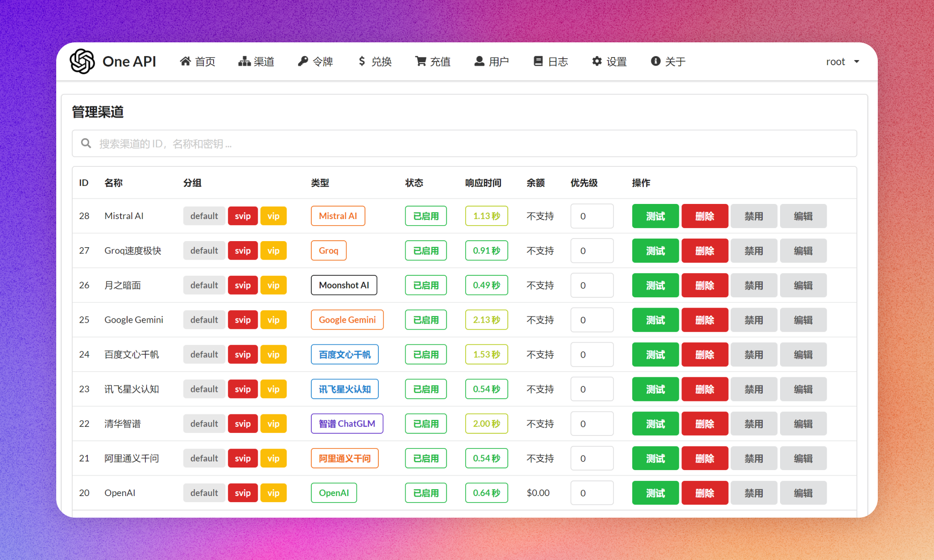Click the shopping cart icon beside 充值
The image size is (934, 560).
[421, 61]
